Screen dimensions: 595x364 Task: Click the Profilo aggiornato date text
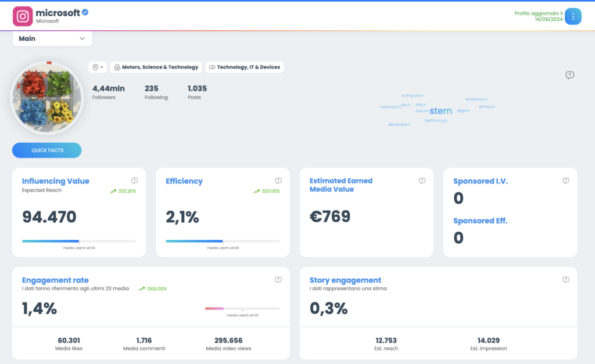(539, 16)
